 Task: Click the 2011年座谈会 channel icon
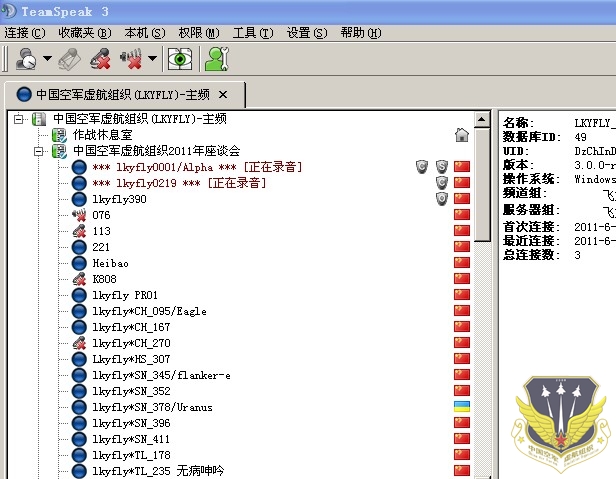click(59, 151)
